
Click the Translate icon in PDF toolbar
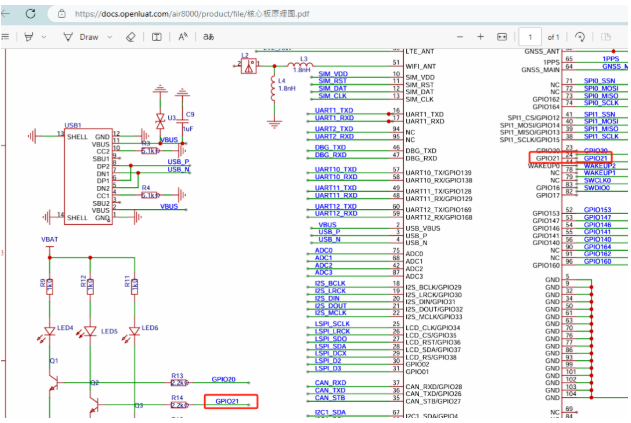point(209,37)
